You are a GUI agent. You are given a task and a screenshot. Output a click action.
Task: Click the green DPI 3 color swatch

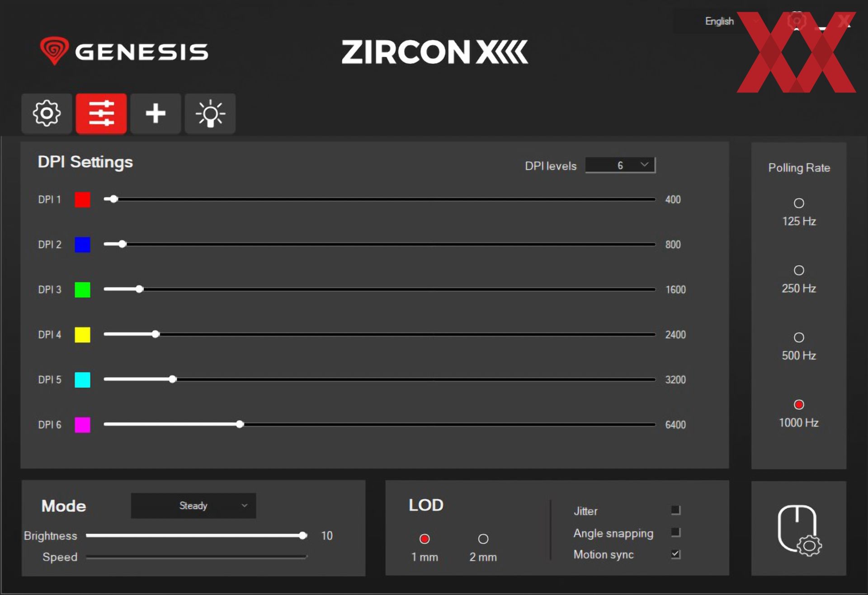82,290
